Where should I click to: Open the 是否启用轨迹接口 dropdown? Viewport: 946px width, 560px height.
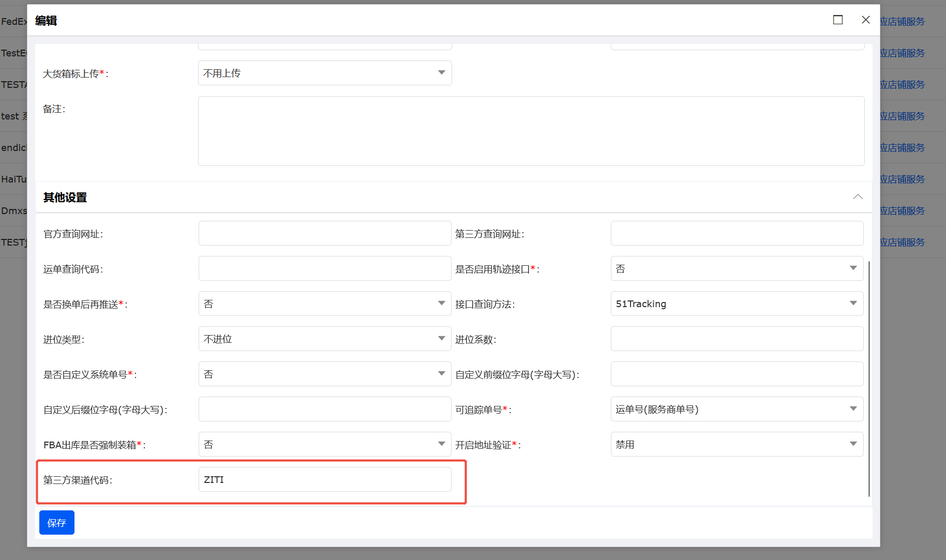(x=737, y=268)
